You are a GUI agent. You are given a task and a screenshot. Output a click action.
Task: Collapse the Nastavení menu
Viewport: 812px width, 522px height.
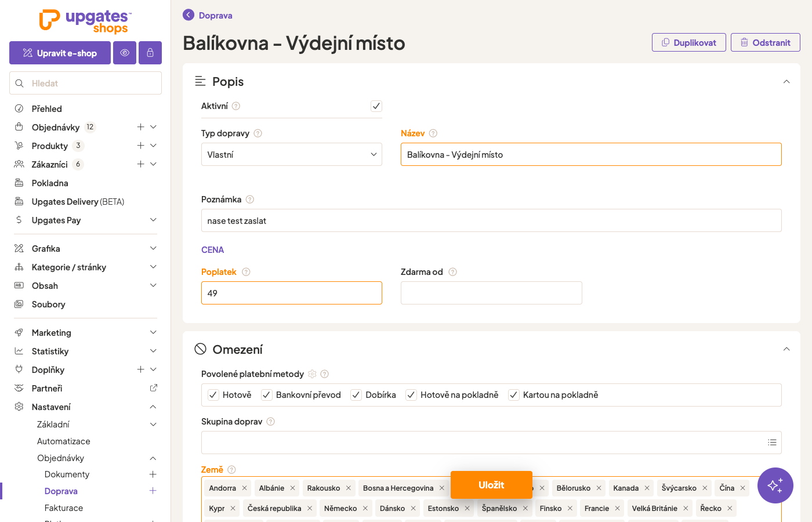(153, 407)
